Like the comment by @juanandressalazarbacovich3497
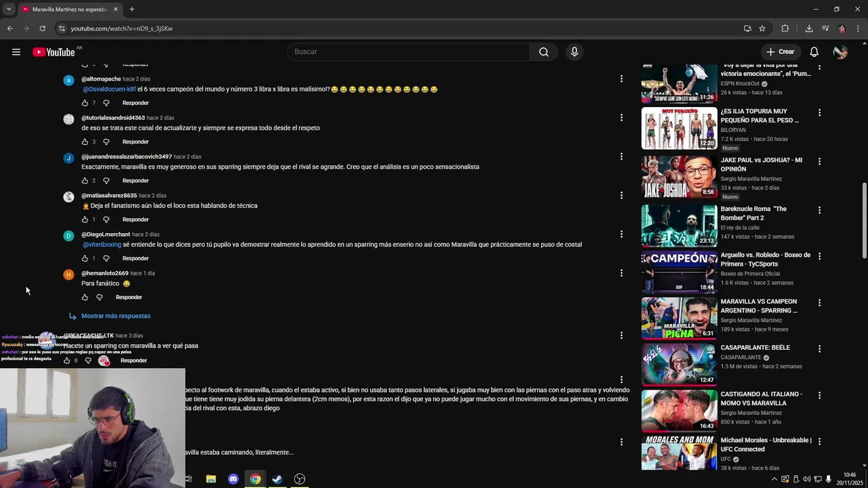Image resolution: width=868 pixels, height=488 pixels. [85, 181]
